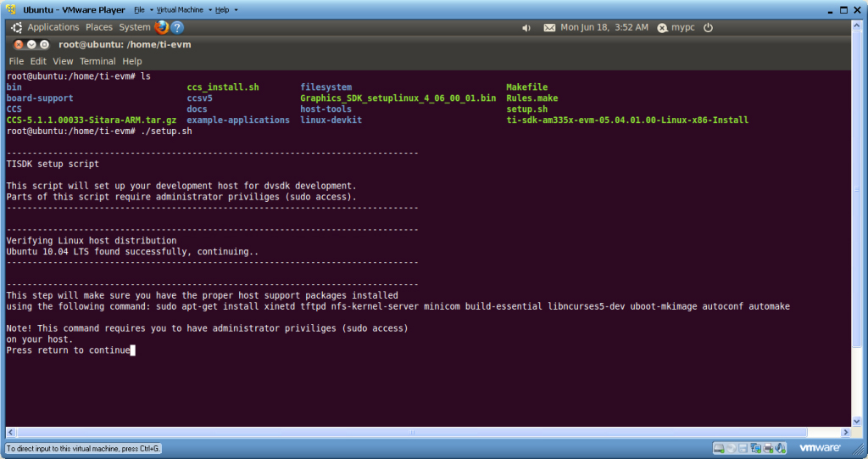Open the help launcher question-mark icon
868x459 pixels.
(177, 27)
